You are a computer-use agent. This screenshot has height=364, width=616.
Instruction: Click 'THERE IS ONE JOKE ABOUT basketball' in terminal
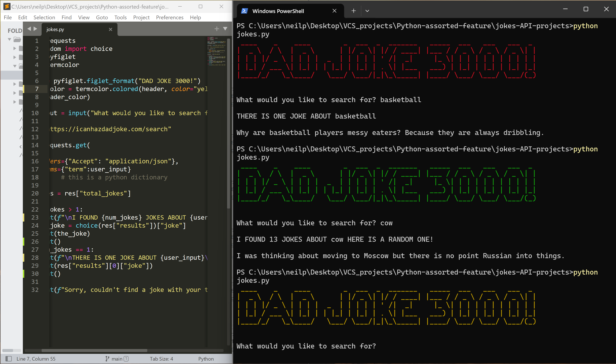coord(306,116)
